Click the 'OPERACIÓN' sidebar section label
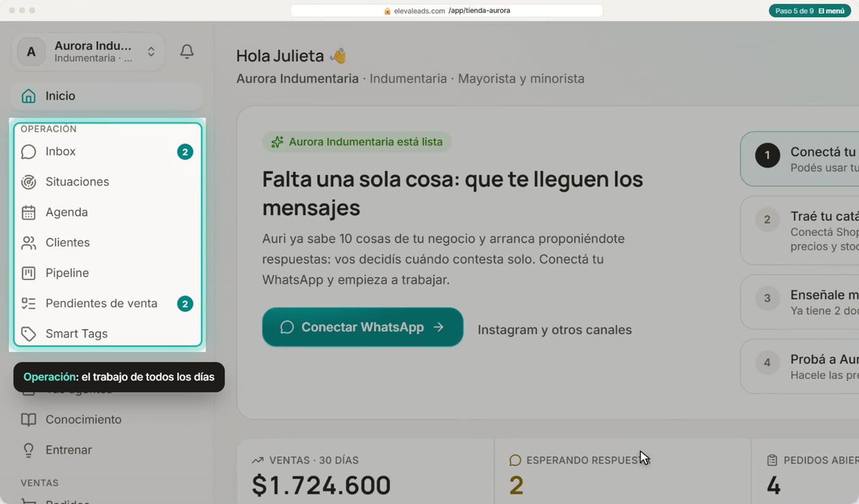This screenshot has height=504, width=859. (48, 129)
